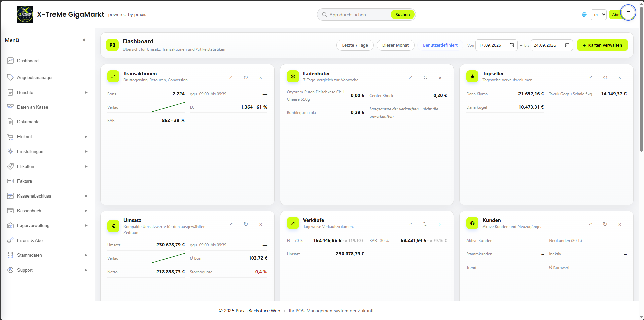Click the Support headset icon
Viewport: 644px width, 320px height.
(x=10, y=270)
